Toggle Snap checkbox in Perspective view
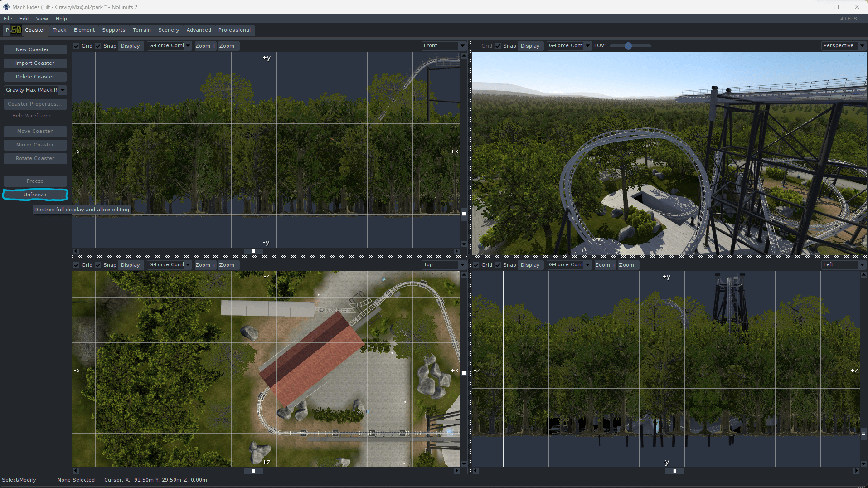 (x=498, y=46)
